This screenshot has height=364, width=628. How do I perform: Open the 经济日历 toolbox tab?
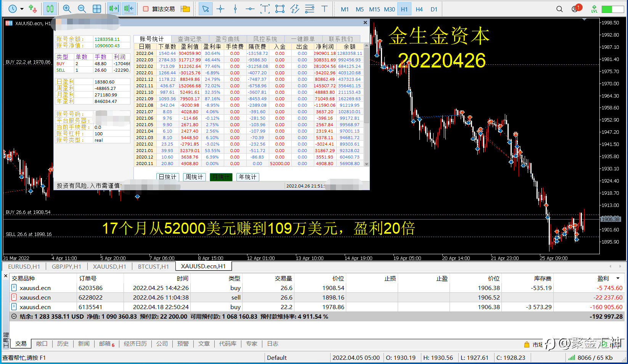(x=135, y=344)
